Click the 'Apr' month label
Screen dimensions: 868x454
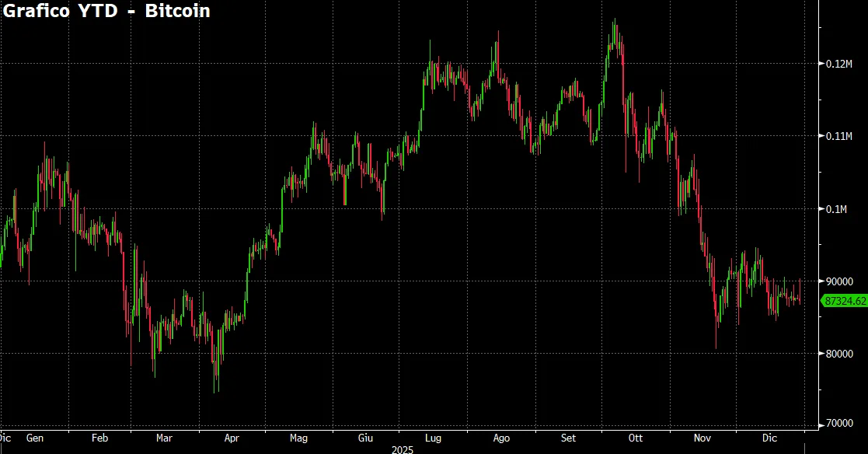click(x=232, y=438)
